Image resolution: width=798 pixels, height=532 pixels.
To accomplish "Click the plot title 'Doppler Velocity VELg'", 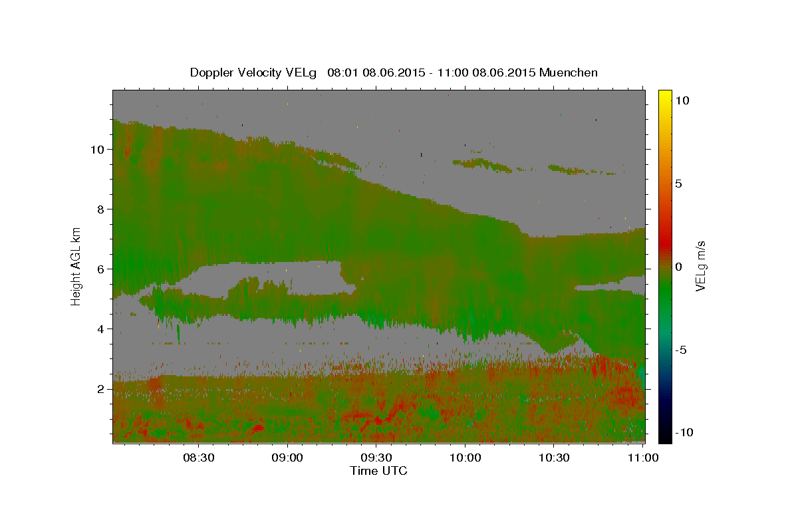I will click(254, 72).
